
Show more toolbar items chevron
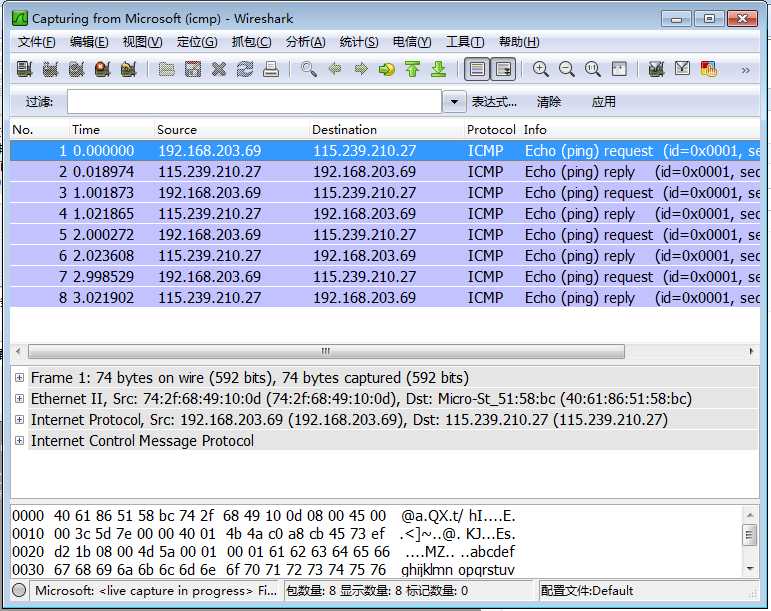pos(745,70)
